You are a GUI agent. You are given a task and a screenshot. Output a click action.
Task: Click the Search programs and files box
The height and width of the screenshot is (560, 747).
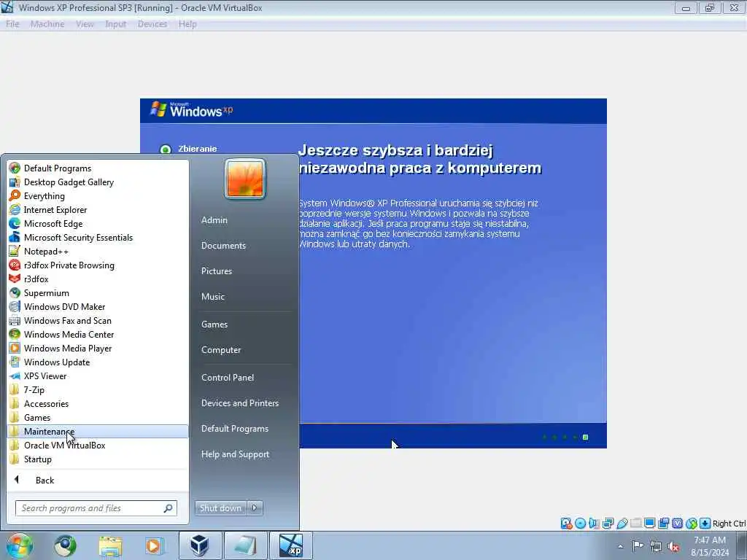[x=96, y=508]
